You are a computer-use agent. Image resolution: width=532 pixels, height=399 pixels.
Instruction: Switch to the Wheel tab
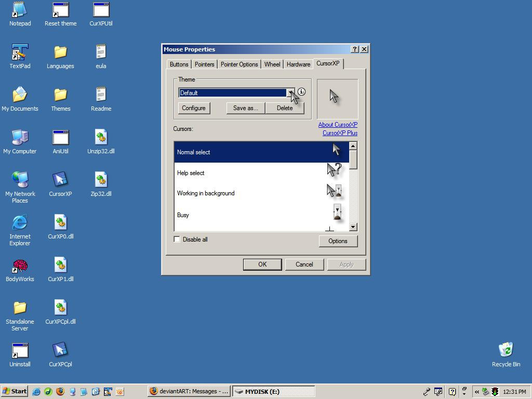pyautogui.click(x=272, y=64)
